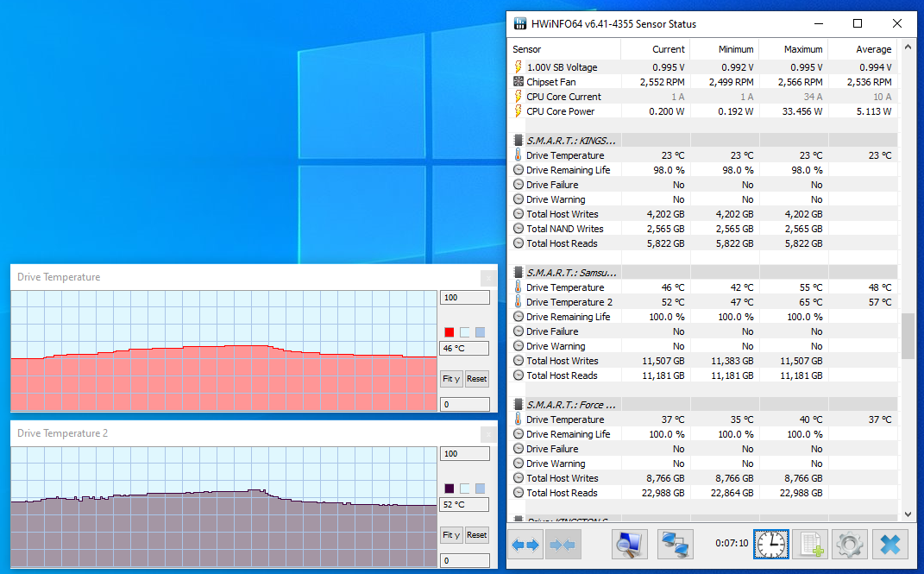Click the 22,864 GB minimum Total Host Reads value

tap(732, 492)
